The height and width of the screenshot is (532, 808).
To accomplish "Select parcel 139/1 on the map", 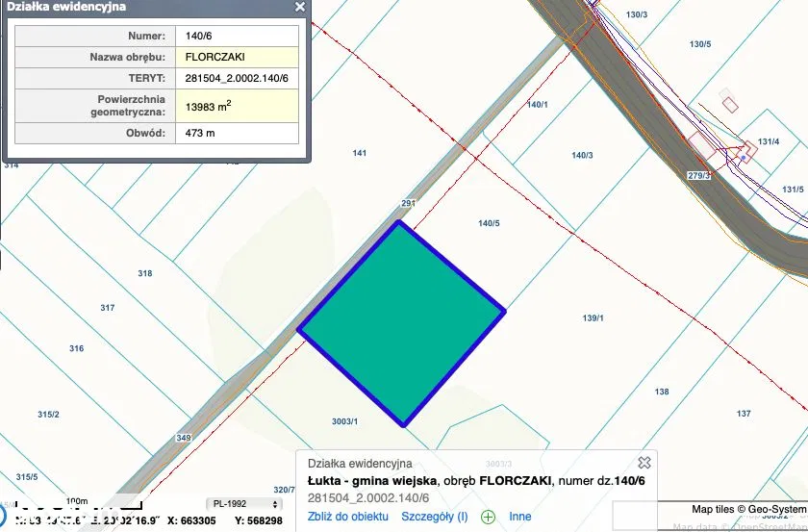I will (593, 318).
